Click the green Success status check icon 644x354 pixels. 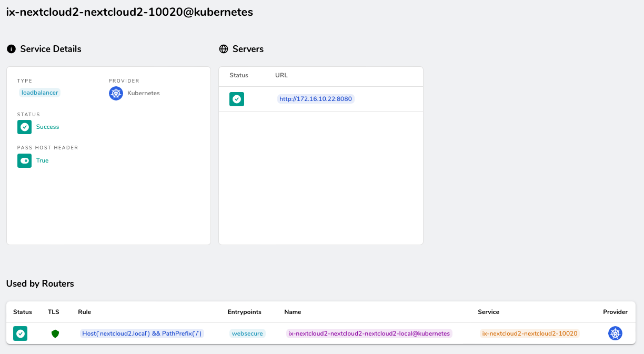tap(24, 127)
